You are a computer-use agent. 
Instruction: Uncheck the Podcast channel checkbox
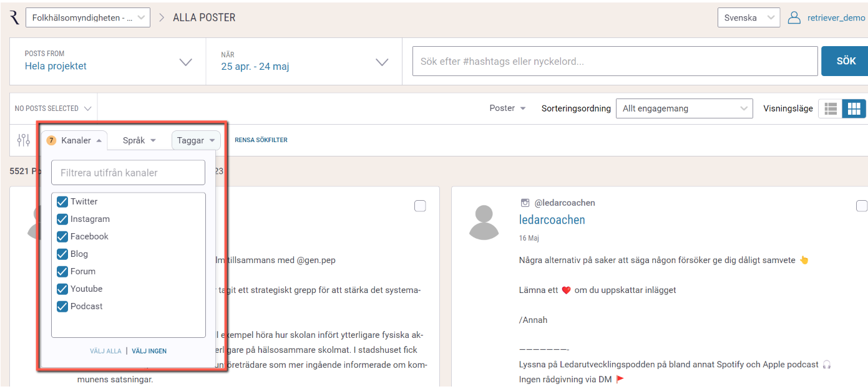click(x=62, y=306)
